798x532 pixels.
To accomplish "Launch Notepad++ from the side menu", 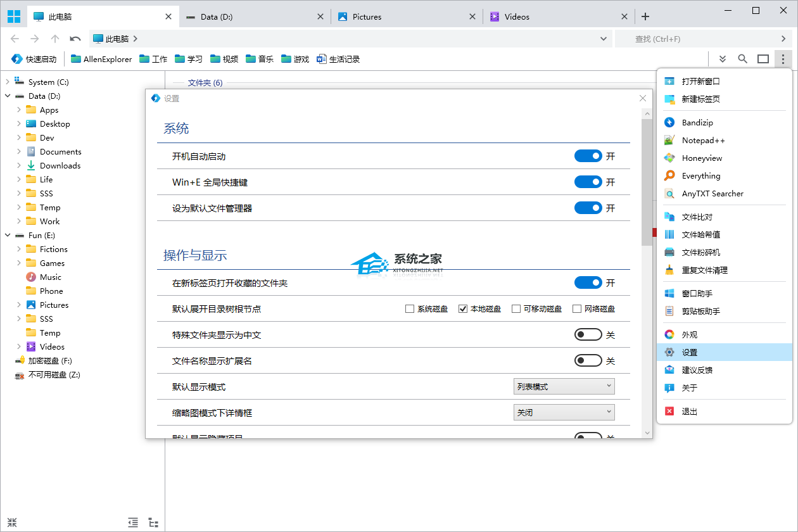I will click(703, 140).
